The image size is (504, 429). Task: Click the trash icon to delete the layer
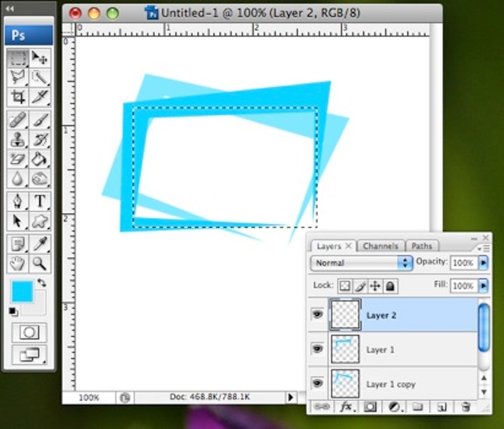click(466, 407)
